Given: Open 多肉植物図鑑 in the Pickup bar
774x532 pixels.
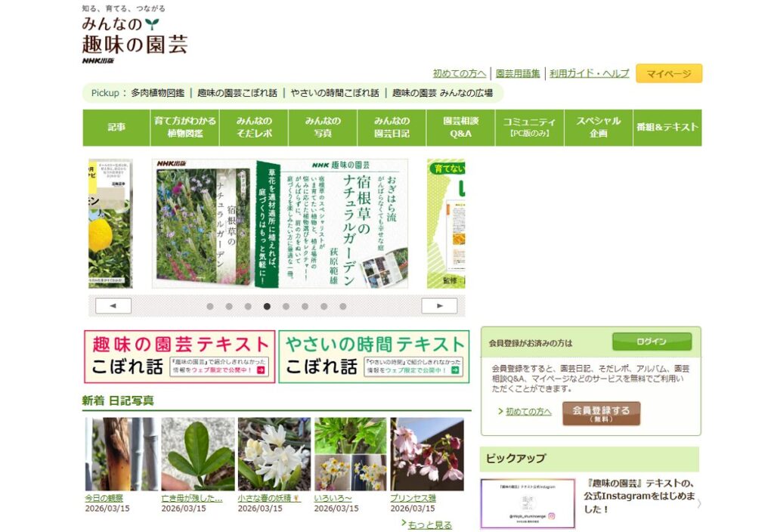Looking at the screenshot, I should pyautogui.click(x=157, y=93).
